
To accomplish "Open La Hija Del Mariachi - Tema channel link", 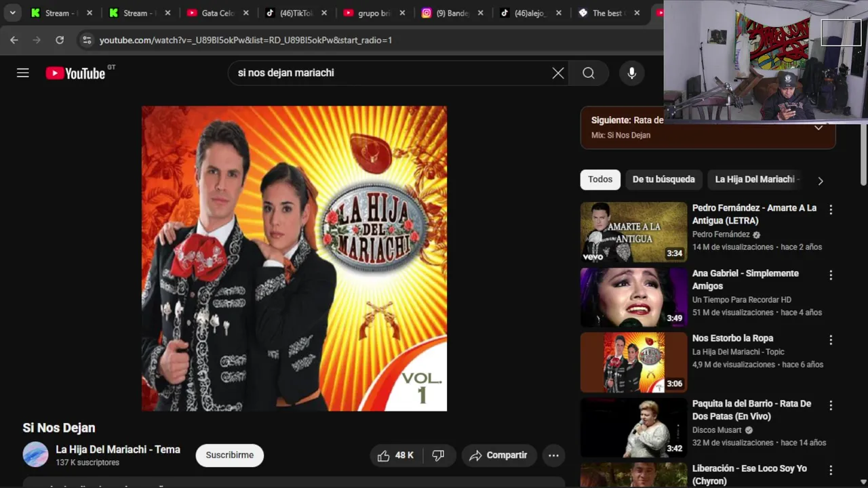I will 118,449.
